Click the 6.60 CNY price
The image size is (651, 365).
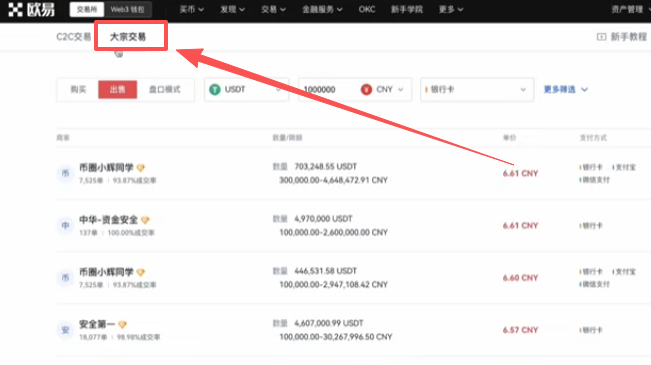pyautogui.click(x=520, y=278)
